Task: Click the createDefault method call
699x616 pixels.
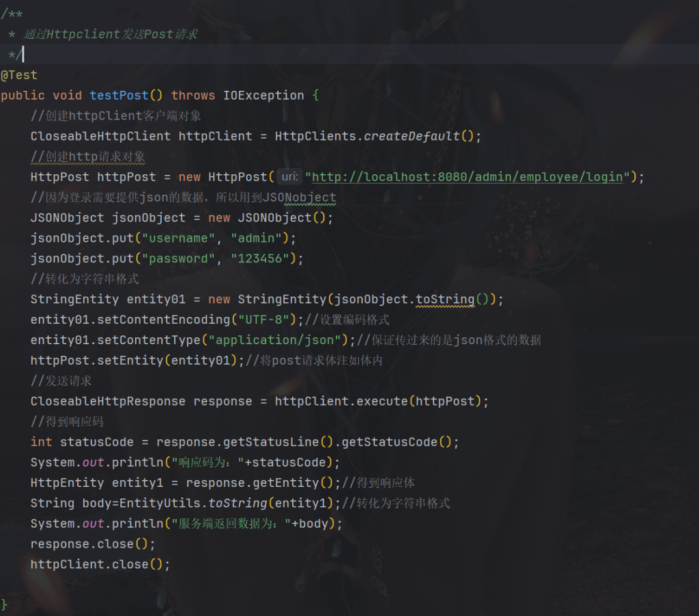Action: coord(412,136)
